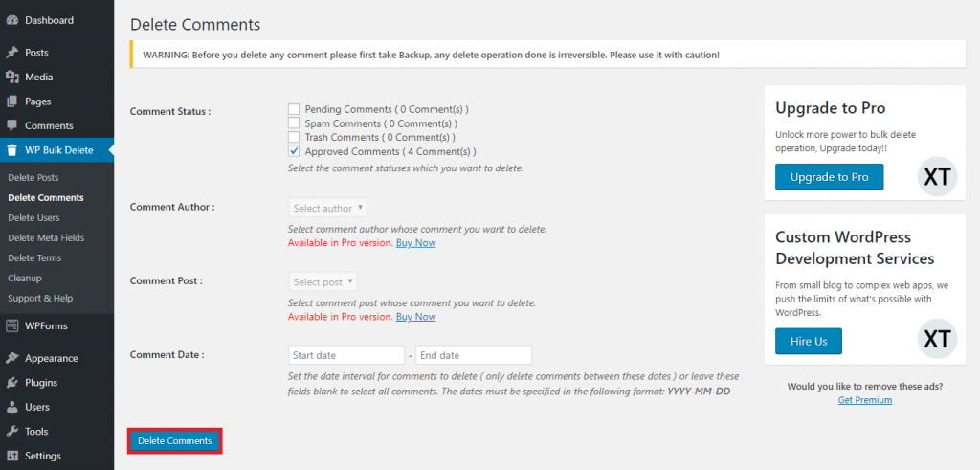Screen dimensions: 980x470
Task: Open Delete Users submenu item
Action: click(x=33, y=218)
